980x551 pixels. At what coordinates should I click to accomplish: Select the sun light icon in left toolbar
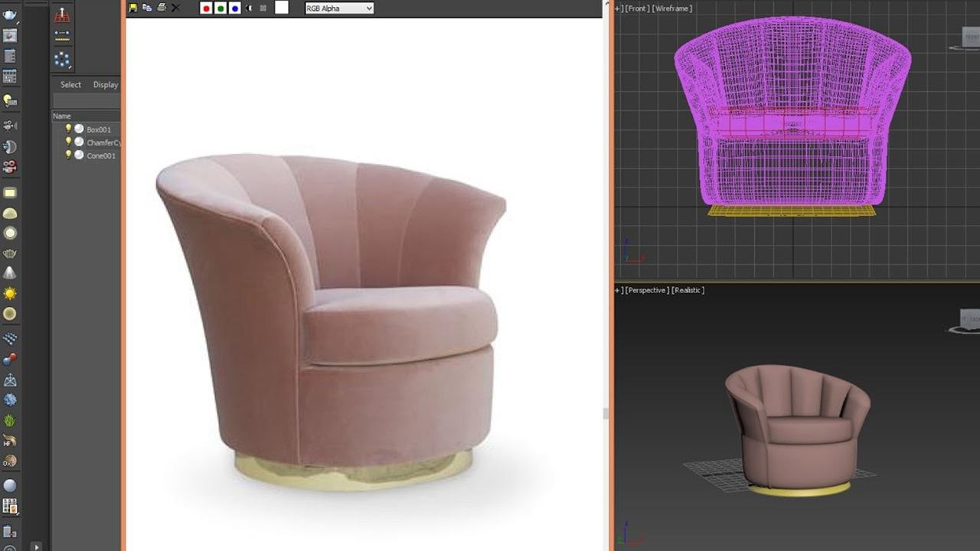tap(10, 293)
